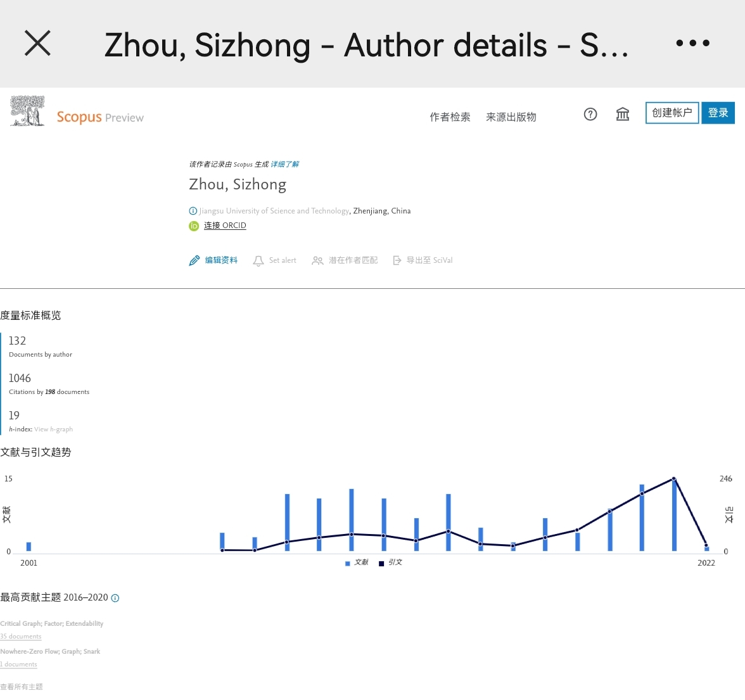Select 来源出版物 in the navigation bar

(x=511, y=117)
